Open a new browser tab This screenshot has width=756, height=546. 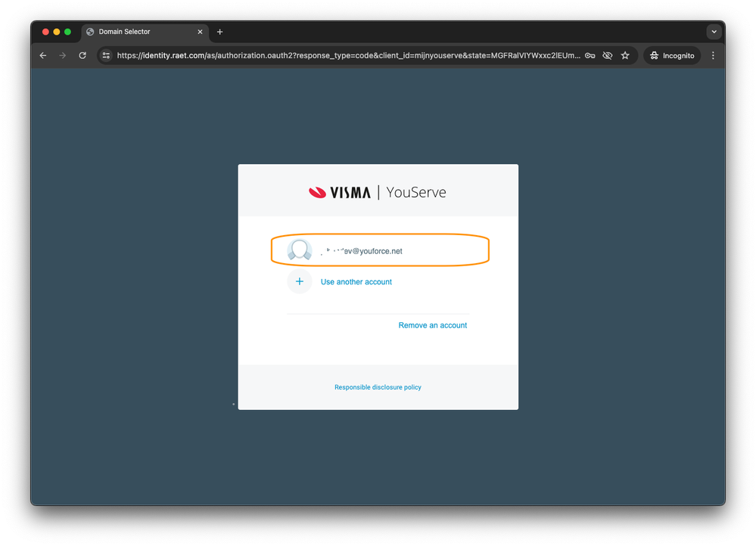tap(220, 32)
